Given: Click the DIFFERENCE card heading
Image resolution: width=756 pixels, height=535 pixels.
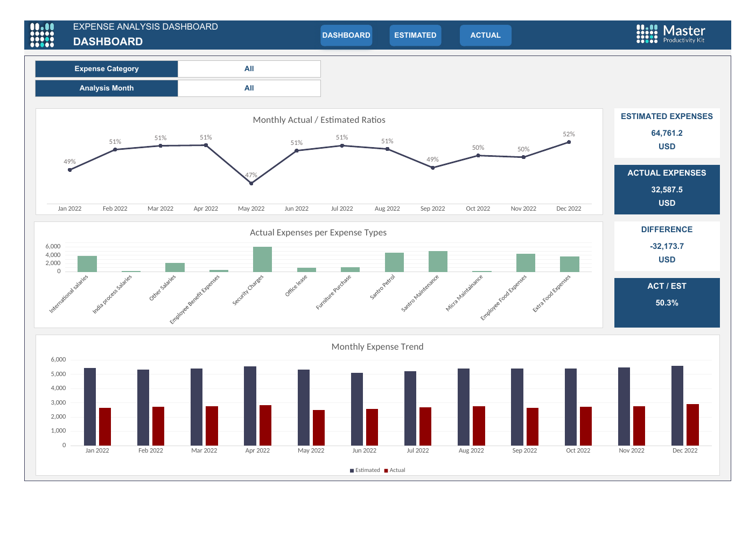Looking at the screenshot, I should pyautogui.click(x=667, y=230).
